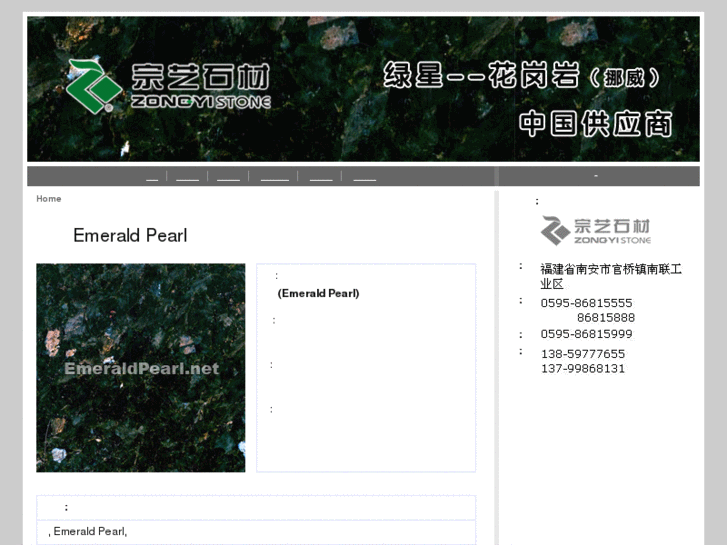This screenshot has height=545, width=727.
Task: Select the address 福建省南安市官桥镇南联工业区
Action: (x=611, y=276)
